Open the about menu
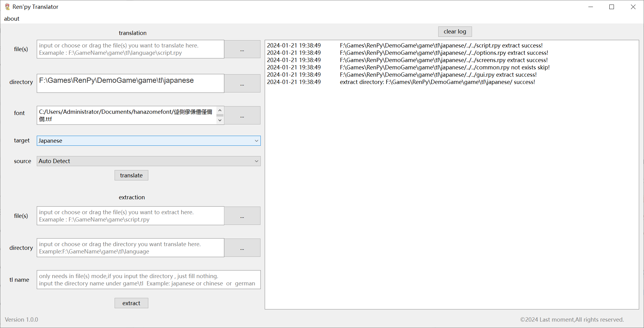Image resolution: width=644 pixels, height=328 pixels. click(12, 19)
